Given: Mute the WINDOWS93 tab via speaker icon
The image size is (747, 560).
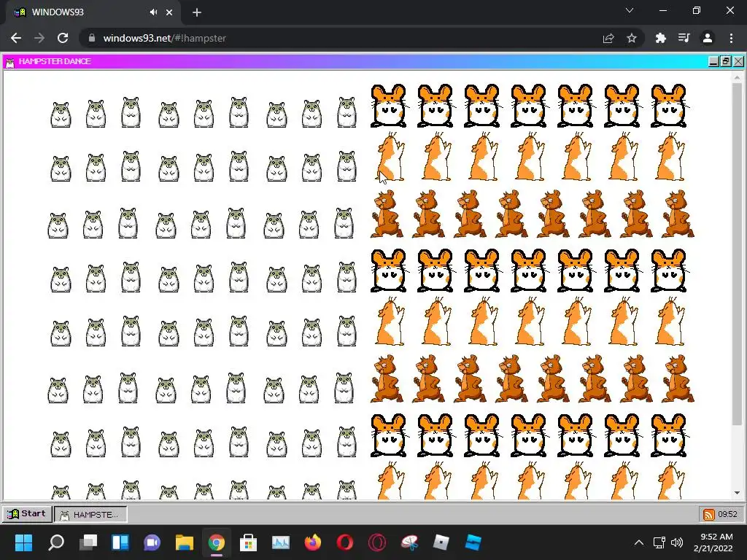Looking at the screenshot, I should click(153, 12).
